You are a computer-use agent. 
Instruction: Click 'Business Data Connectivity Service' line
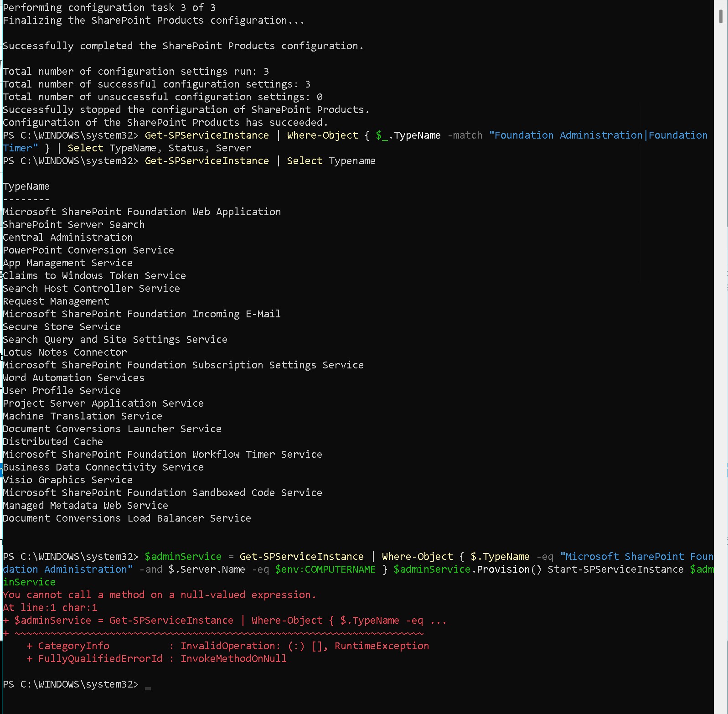(103, 467)
